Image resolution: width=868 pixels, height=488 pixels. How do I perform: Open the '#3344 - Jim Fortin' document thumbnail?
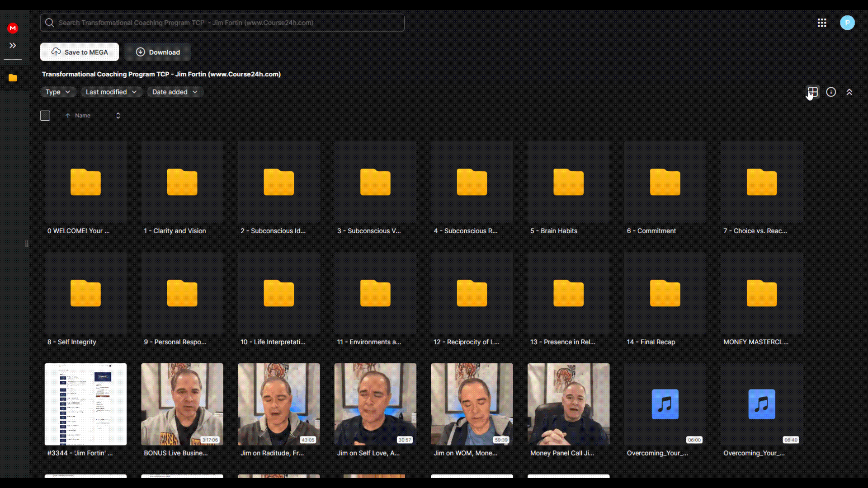pyautogui.click(x=85, y=404)
